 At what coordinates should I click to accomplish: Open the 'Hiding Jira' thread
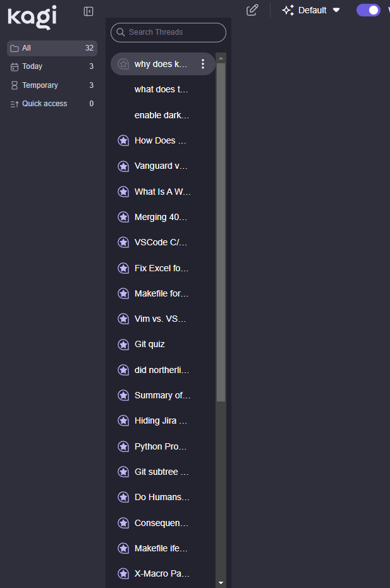pyautogui.click(x=161, y=420)
